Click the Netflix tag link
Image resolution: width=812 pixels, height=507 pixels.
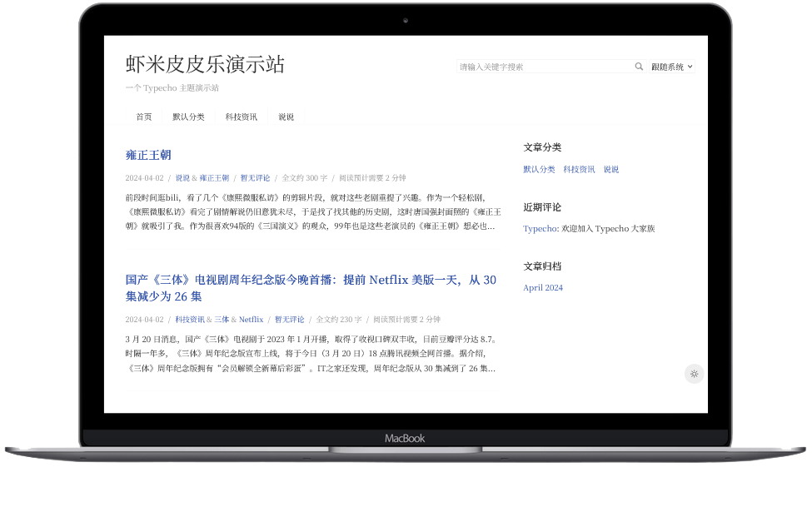click(251, 319)
